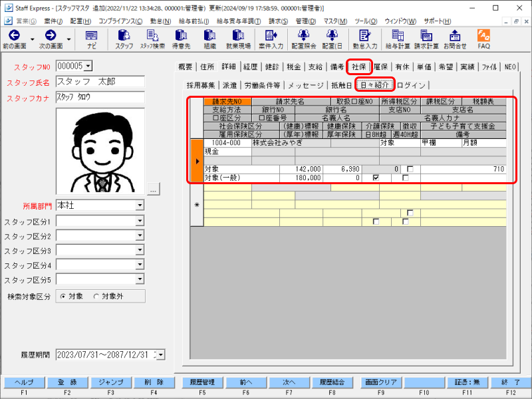Open dropdown arrow beside 前の画面
This screenshot has width=532, height=399.
[33, 39]
